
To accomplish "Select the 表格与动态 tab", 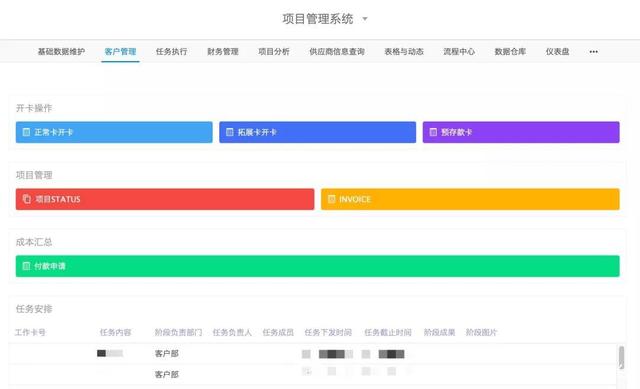I will [x=404, y=51].
